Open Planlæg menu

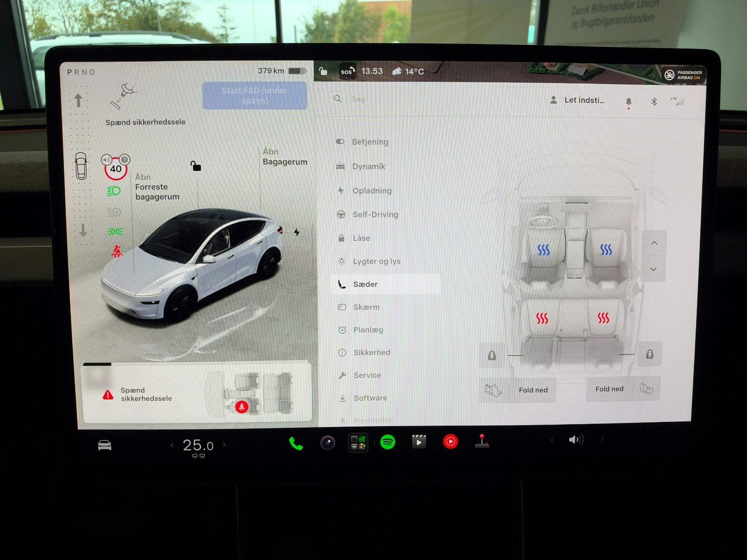tap(360, 330)
